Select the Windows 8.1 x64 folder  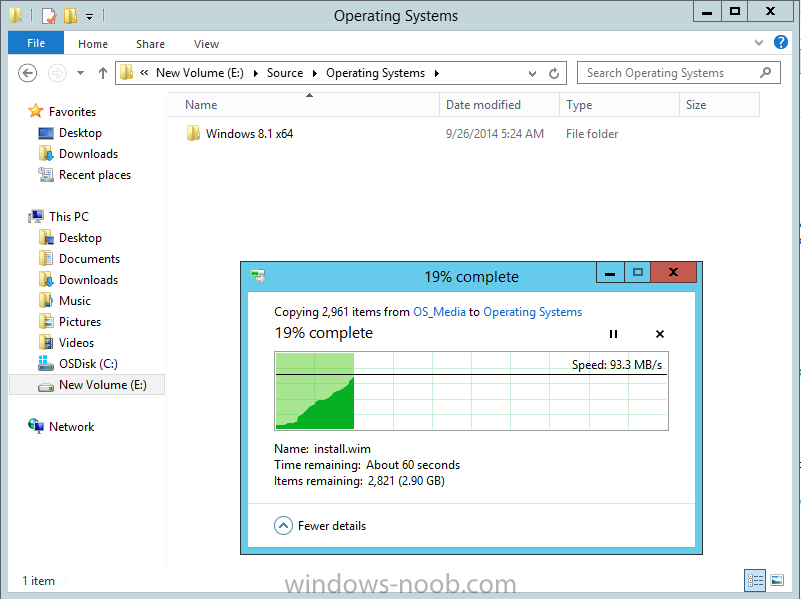[249, 134]
